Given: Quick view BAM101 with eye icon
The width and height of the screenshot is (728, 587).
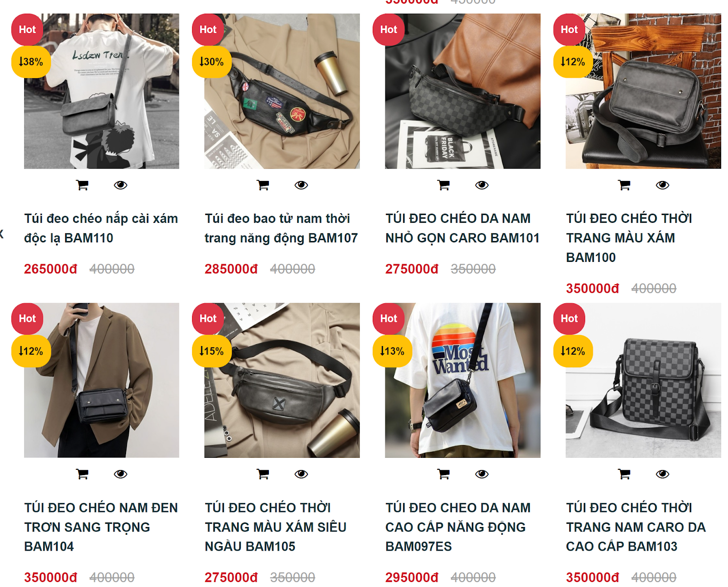Looking at the screenshot, I should (482, 185).
